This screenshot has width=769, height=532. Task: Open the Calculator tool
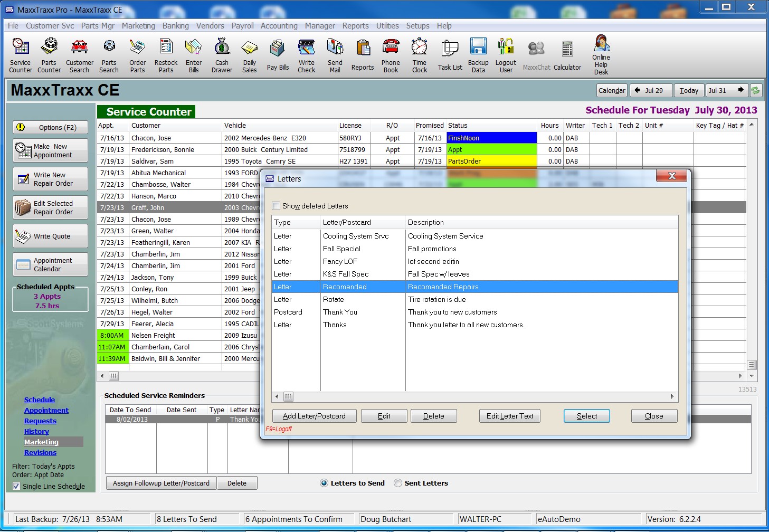(x=567, y=55)
